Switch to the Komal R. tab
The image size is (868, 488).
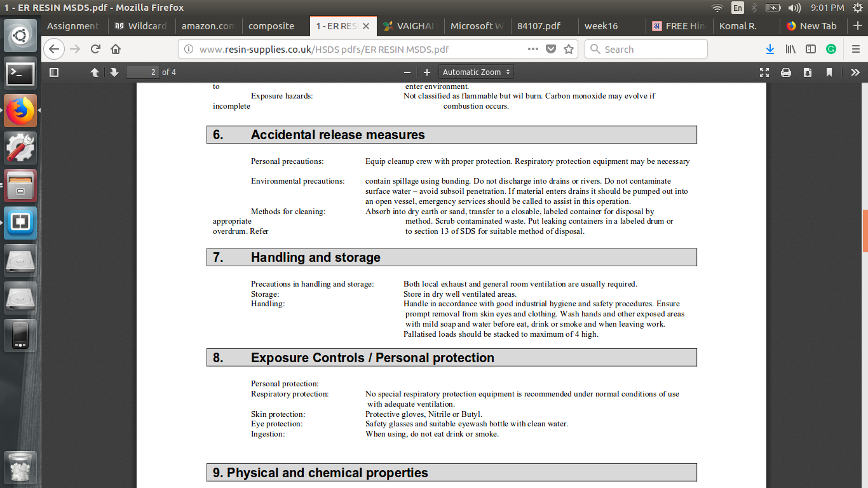(x=745, y=26)
